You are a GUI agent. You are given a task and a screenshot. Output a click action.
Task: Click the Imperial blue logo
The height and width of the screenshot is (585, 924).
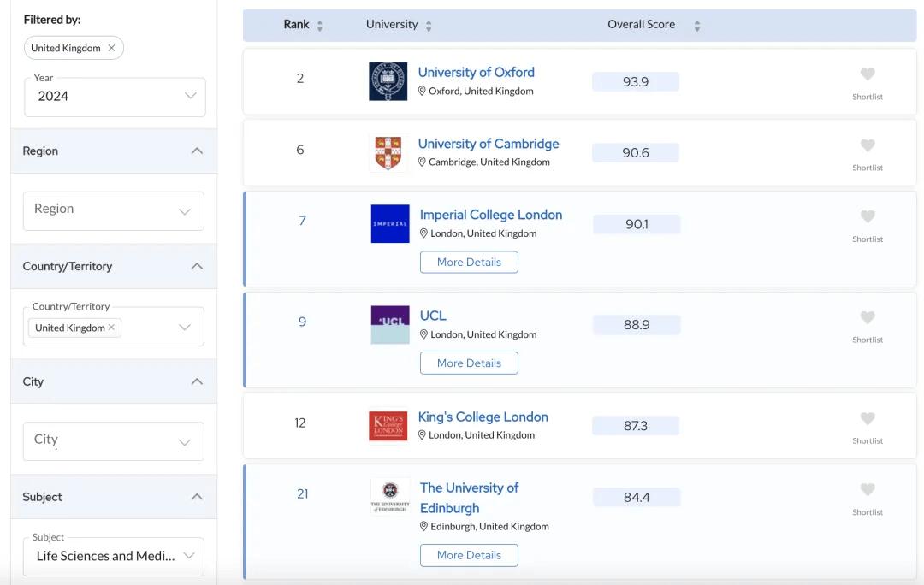[389, 224]
